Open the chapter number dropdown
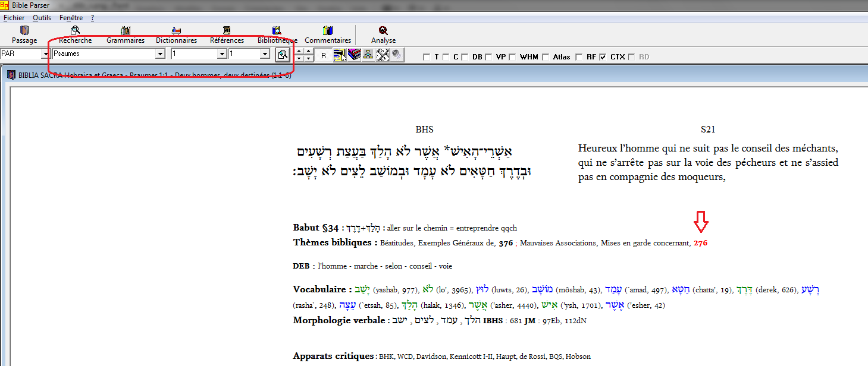The width and height of the screenshot is (868, 366). click(222, 54)
